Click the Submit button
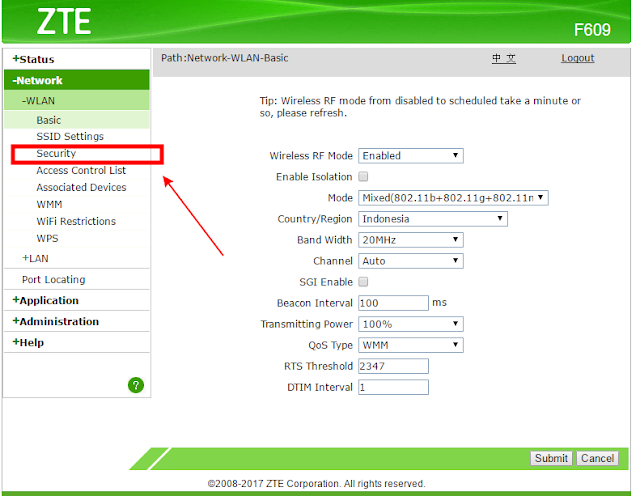Viewport: 640px width, 496px height. click(x=551, y=458)
